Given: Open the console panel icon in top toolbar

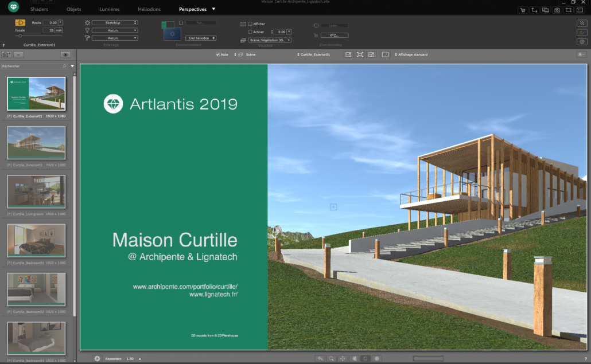Looking at the screenshot, I should 580,10.
